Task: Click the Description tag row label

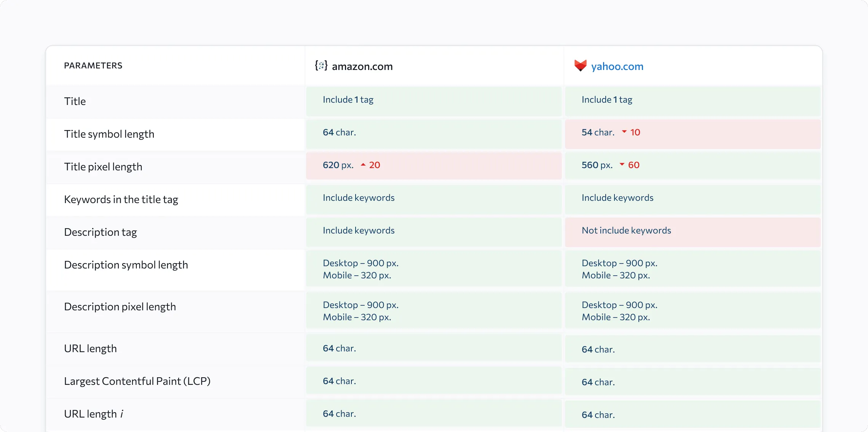Action: pos(101,232)
